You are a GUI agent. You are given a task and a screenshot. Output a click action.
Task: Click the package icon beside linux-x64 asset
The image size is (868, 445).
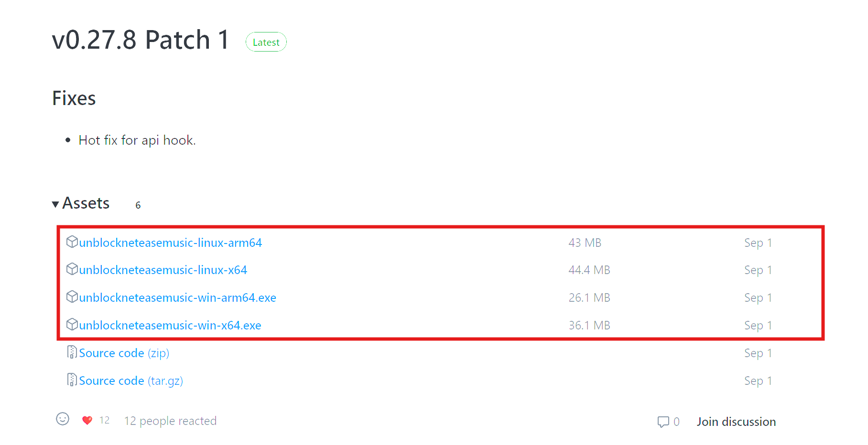[x=72, y=269]
